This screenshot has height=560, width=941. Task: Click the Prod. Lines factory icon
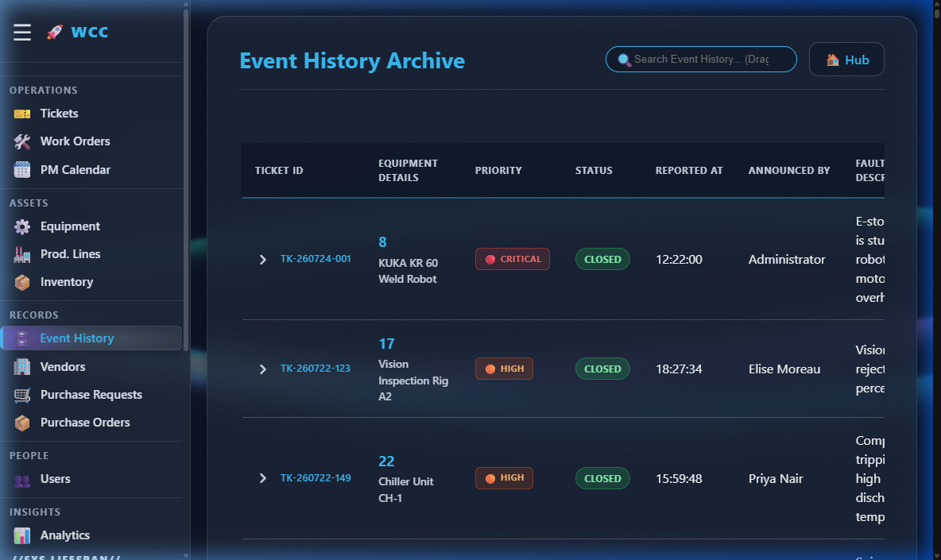coord(22,254)
